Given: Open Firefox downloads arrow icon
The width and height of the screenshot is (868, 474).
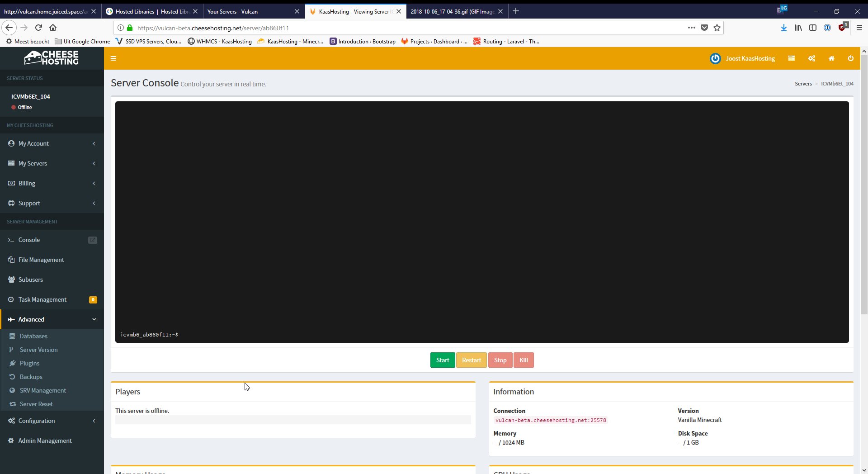Looking at the screenshot, I should coord(783,28).
